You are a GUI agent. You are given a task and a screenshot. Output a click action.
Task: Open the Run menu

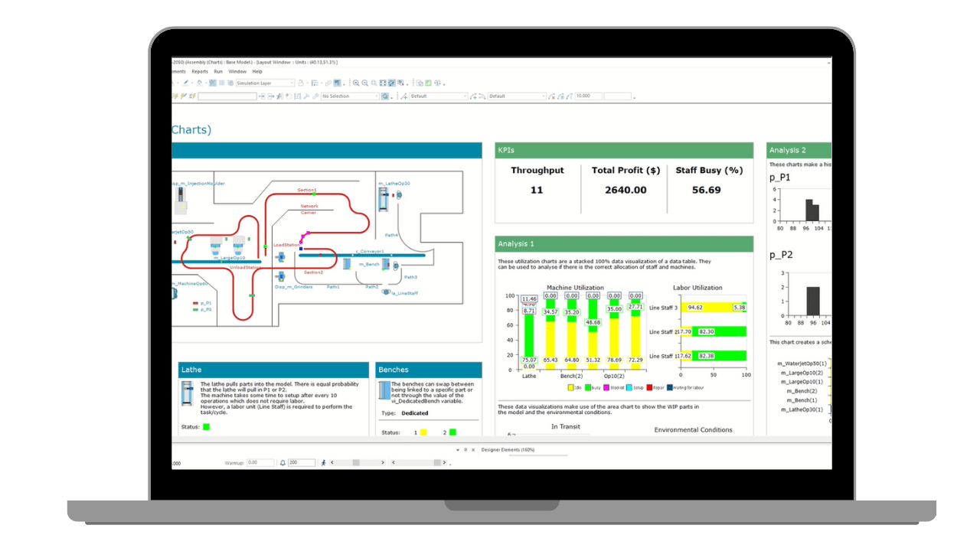click(218, 71)
